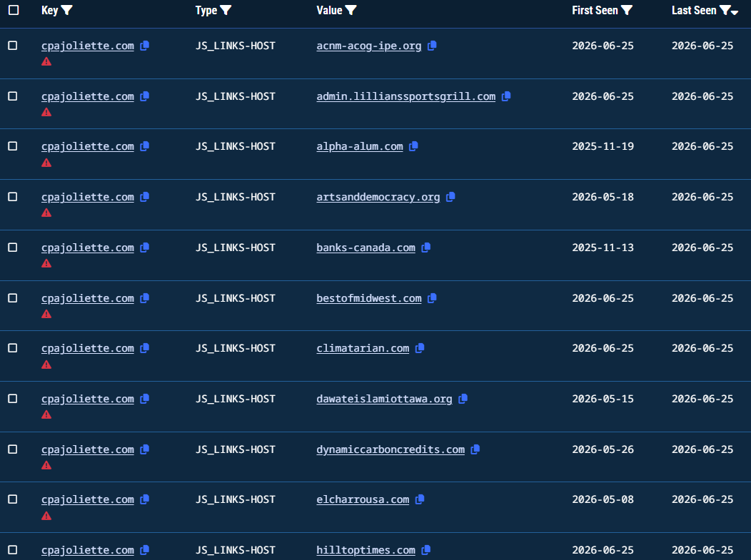Select the bestofmidwest.com row checkbox
The width and height of the screenshot is (751, 560).
click(x=13, y=298)
